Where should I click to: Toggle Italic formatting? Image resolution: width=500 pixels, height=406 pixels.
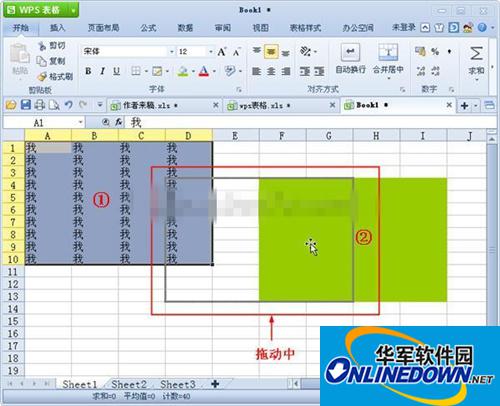(103, 71)
